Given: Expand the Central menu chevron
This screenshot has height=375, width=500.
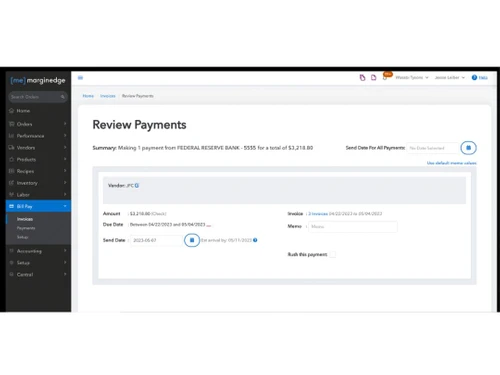Looking at the screenshot, I should (65, 274).
